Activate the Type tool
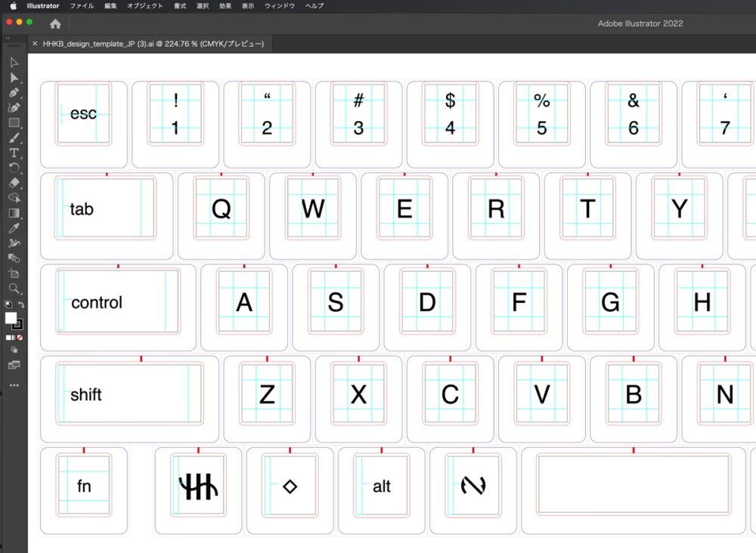Screen dimensions: 756x553 coord(14,153)
